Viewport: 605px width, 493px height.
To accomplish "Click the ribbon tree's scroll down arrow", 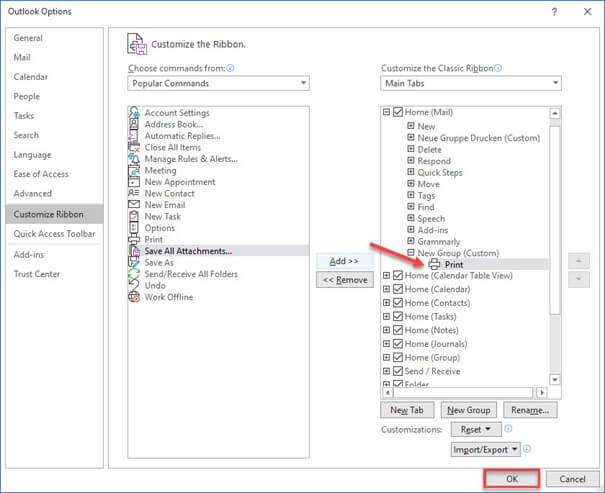I will (x=555, y=380).
